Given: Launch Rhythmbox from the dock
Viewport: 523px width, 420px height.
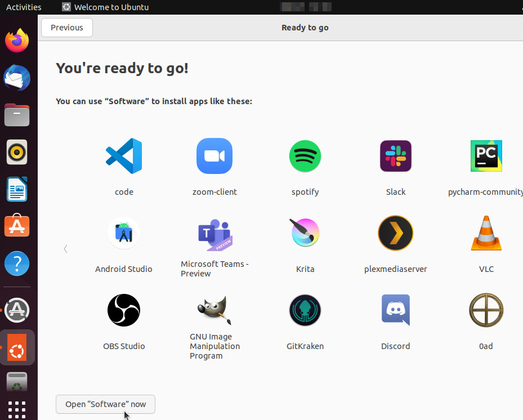Looking at the screenshot, I should point(17,152).
